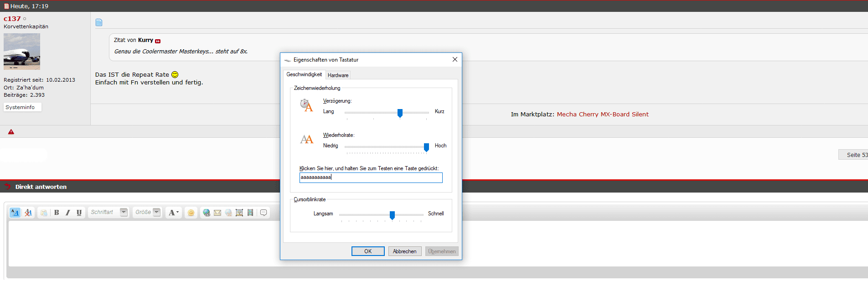
Task: Click the 'Ort: Za'ha'dum' text
Action: pos(24,88)
